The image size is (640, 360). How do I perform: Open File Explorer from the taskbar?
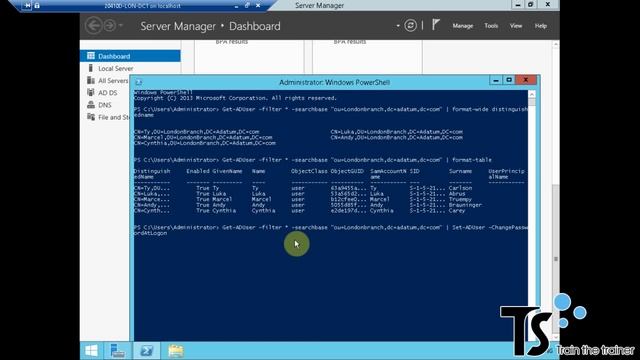(176, 351)
